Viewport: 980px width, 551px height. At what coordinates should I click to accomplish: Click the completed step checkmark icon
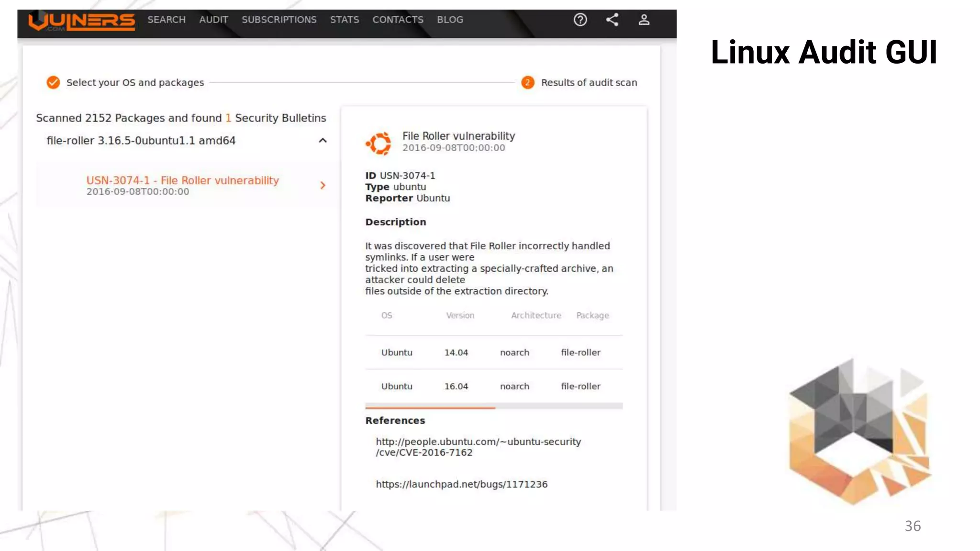[53, 83]
